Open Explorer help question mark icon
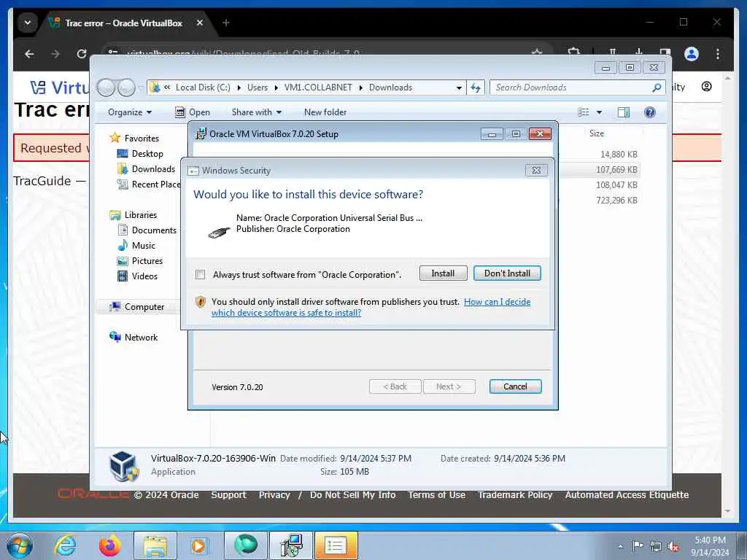 [650, 112]
